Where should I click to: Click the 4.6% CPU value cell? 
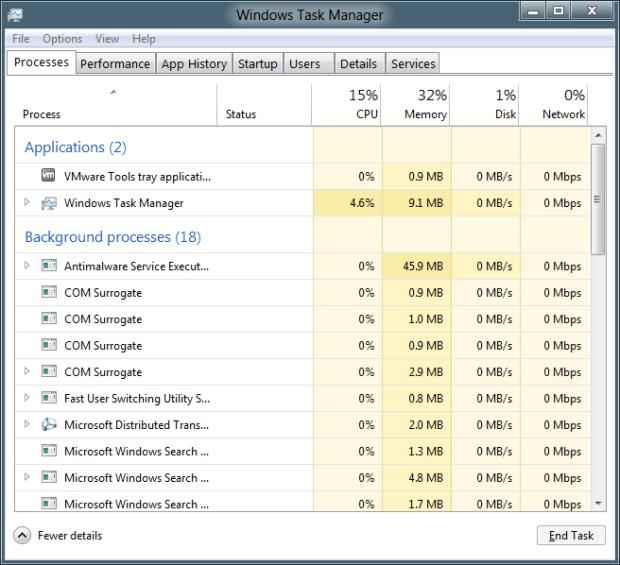tap(348, 203)
